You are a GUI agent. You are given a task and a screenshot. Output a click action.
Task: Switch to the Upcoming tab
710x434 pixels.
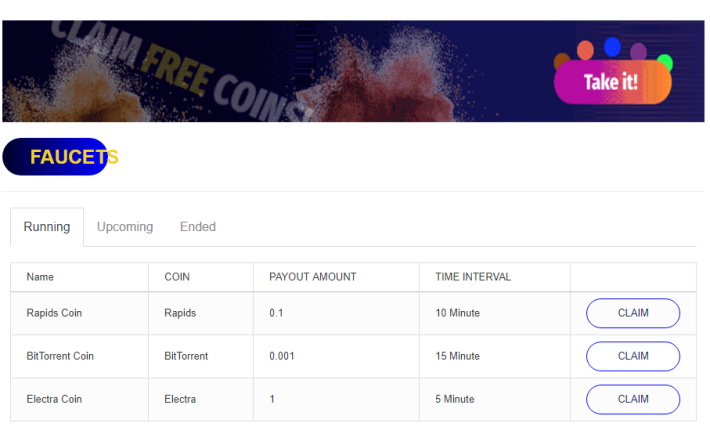tap(125, 227)
